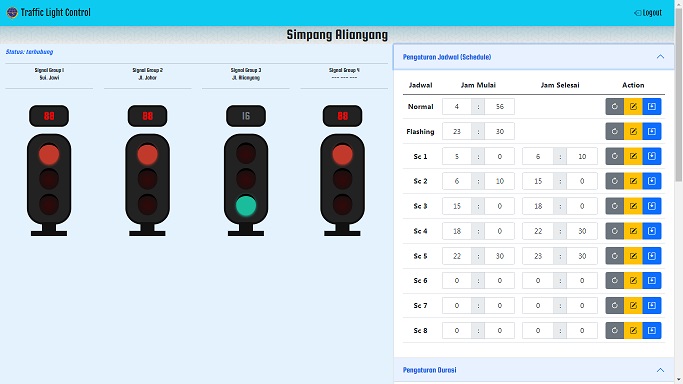Click the refresh icon in Flashing row
Screen dimensions: 683x384
[x=615, y=131]
